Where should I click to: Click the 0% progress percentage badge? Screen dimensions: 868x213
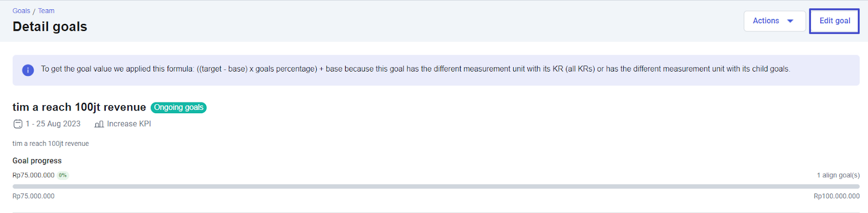tap(63, 175)
